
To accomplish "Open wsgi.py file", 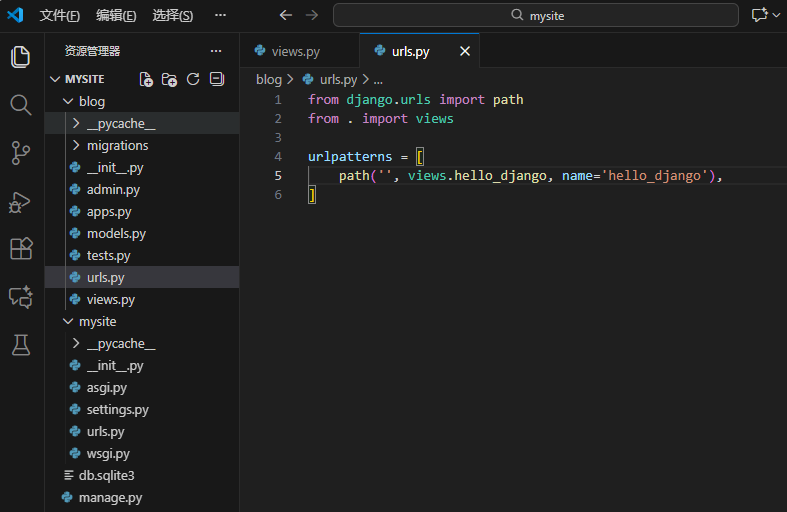I will 142,454.
